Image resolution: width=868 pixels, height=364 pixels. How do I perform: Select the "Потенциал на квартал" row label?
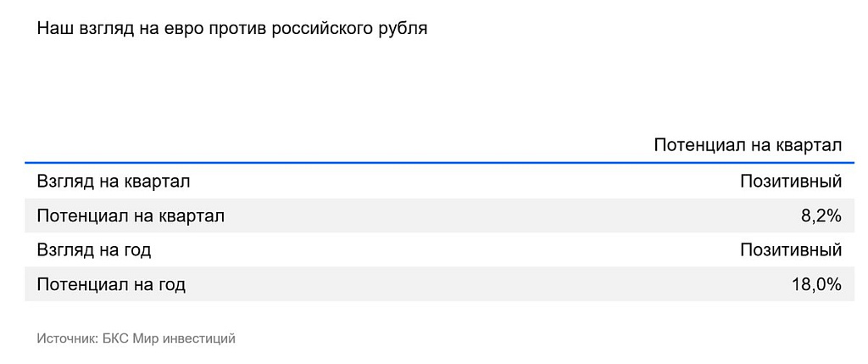tap(131, 216)
